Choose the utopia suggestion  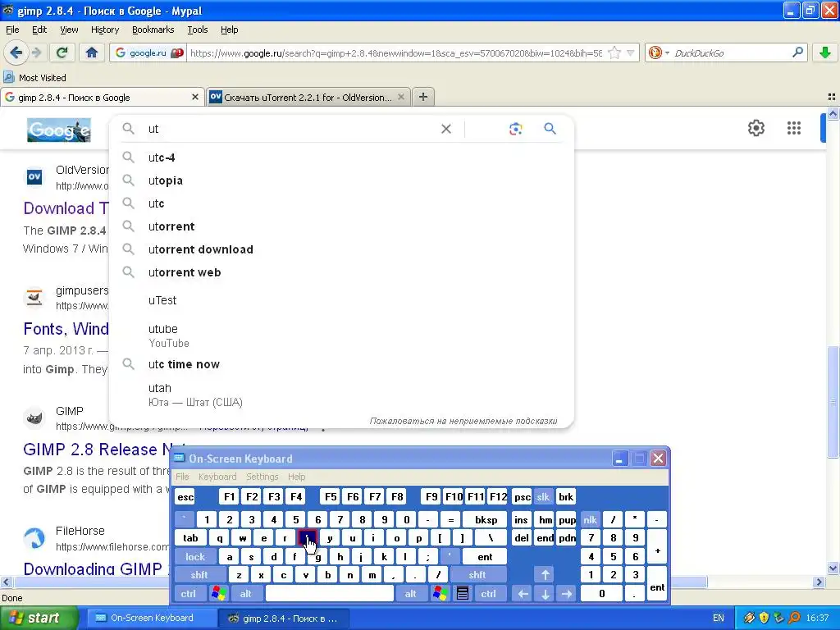(341, 180)
